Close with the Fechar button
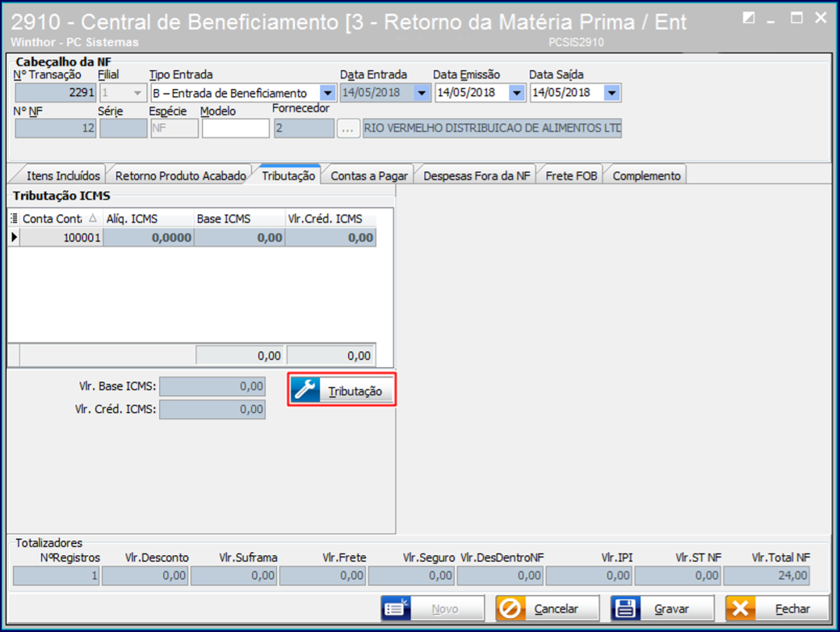 tap(777, 609)
